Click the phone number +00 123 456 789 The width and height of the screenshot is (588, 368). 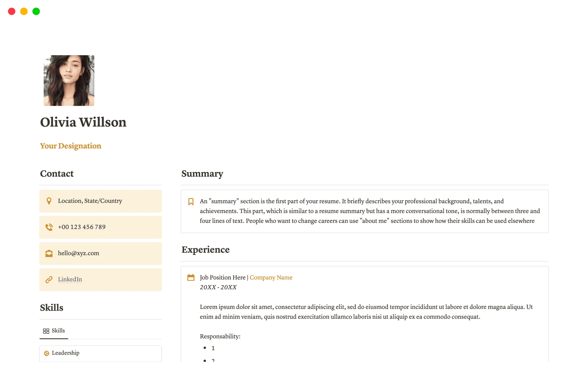click(x=82, y=227)
